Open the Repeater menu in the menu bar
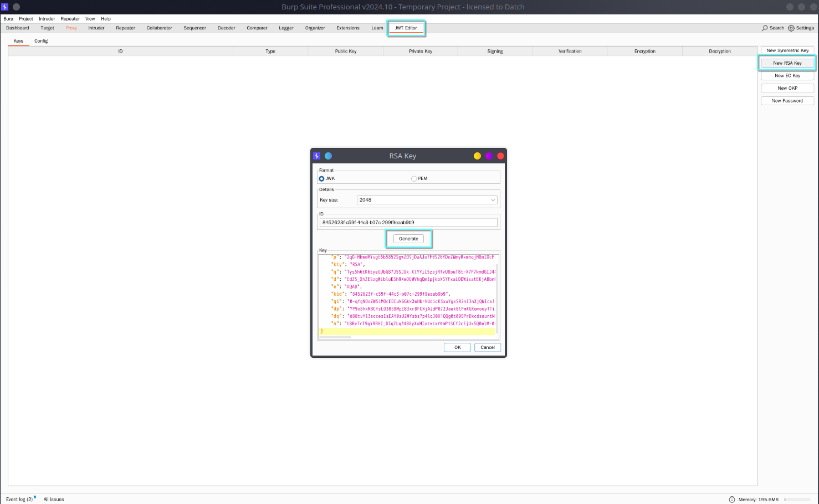 [70, 19]
